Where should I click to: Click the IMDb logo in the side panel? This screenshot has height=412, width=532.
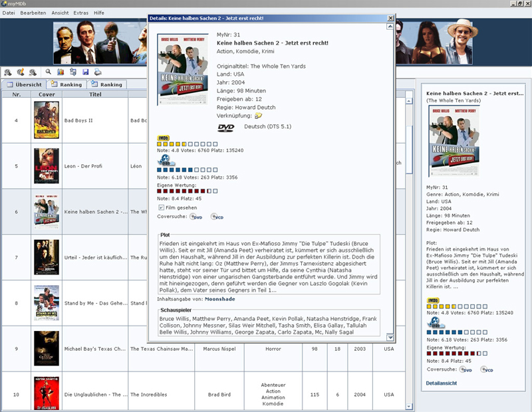click(433, 300)
